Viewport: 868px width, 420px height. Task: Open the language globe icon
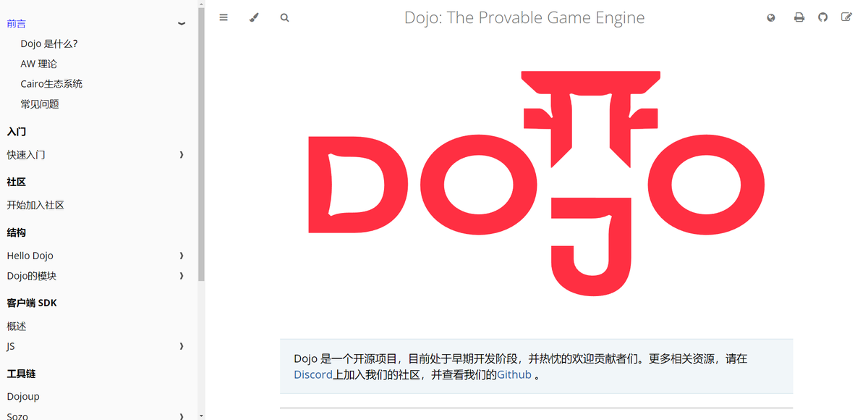pos(771,17)
